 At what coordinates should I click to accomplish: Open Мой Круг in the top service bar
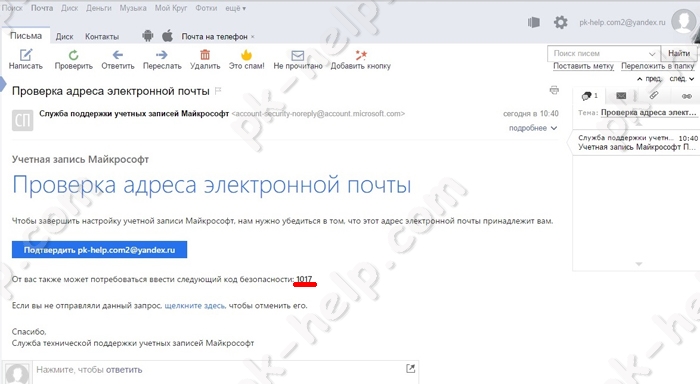171,8
